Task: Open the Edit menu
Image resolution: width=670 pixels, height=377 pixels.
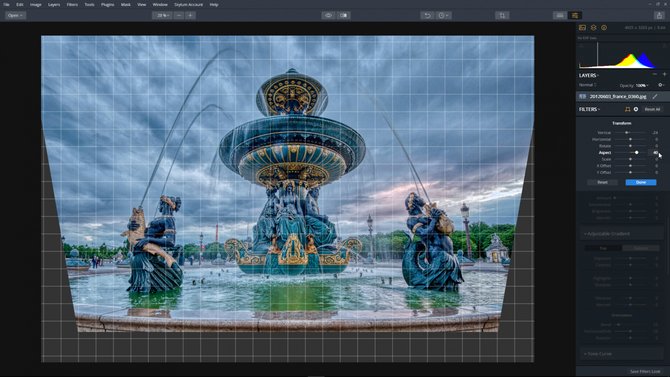Action: [20, 5]
